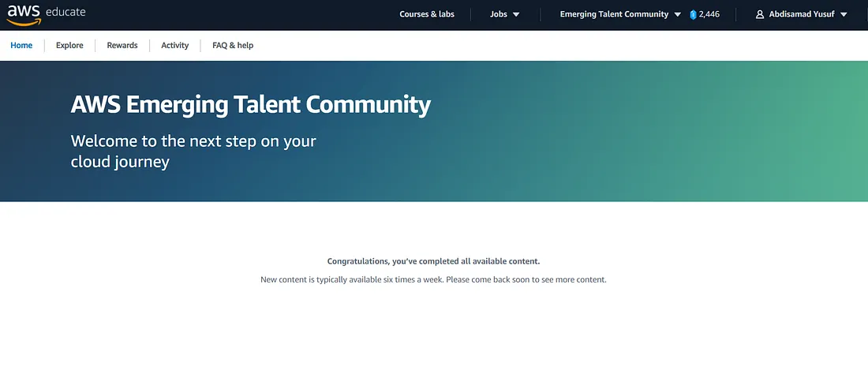The height and width of the screenshot is (382, 868).
Task: Select the Home tab
Action: pos(21,46)
